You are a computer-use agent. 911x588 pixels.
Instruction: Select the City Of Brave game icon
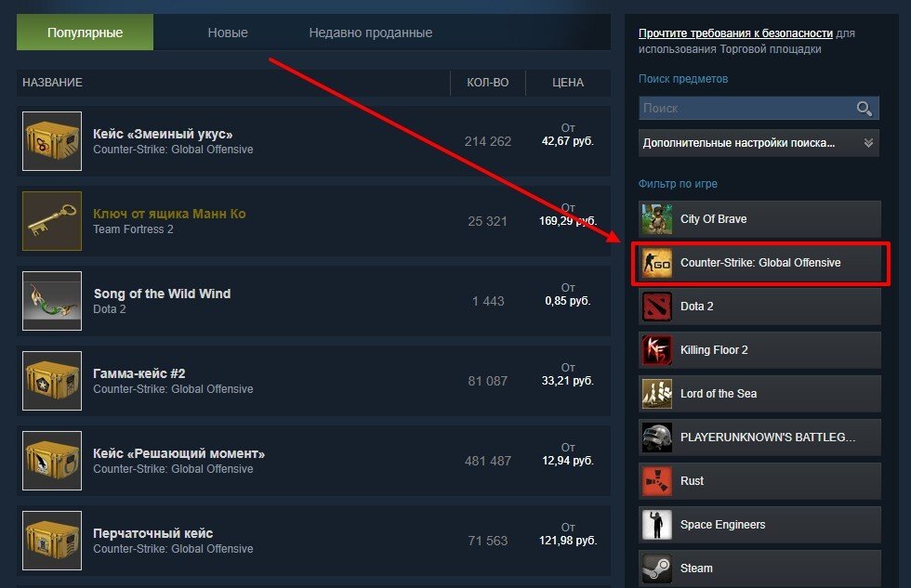click(657, 219)
